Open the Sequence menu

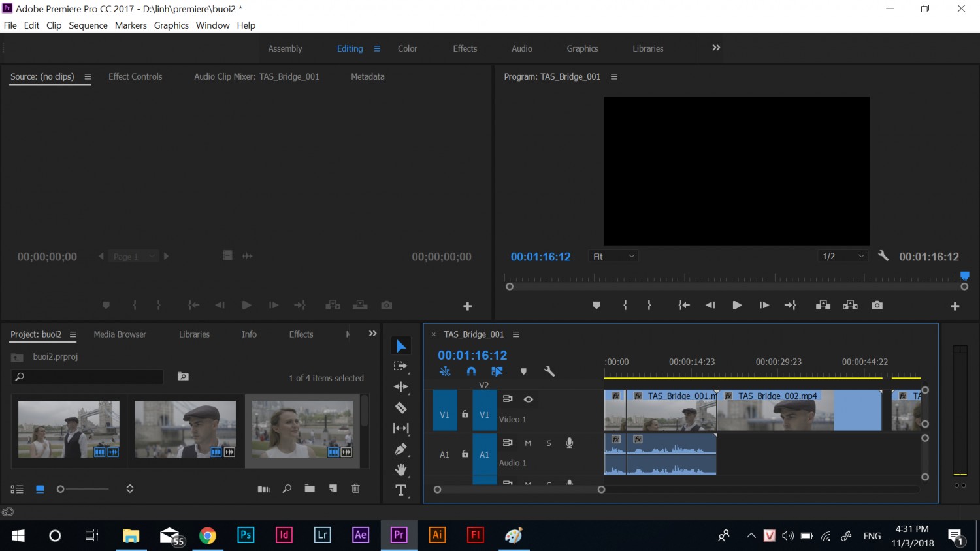pos(88,25)
